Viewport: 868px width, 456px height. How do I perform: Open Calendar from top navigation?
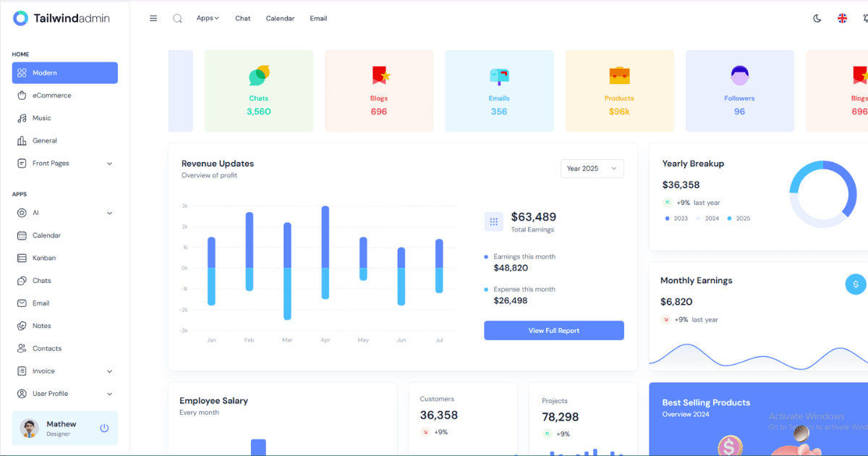click(280, 19)
